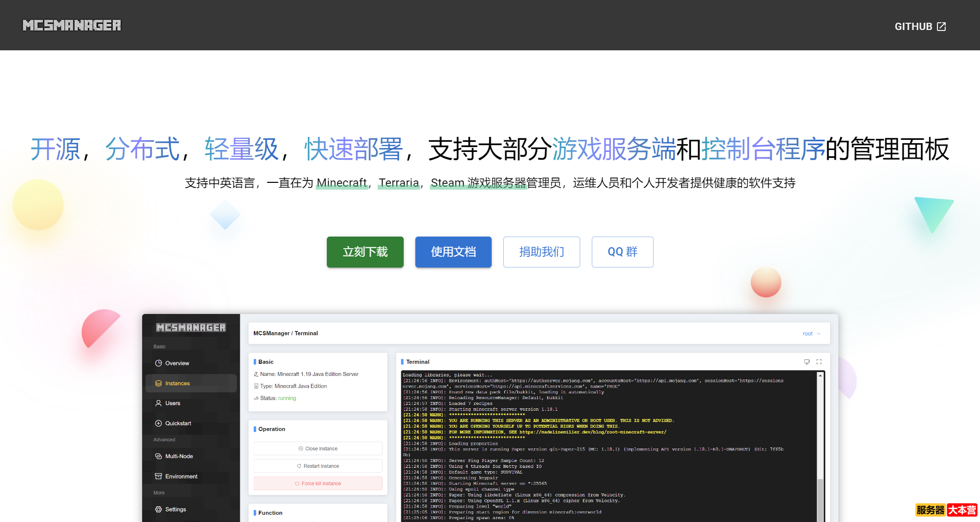
Task: Open the MCSManager / Terminal breadcrumb
Action: point(285,333)
